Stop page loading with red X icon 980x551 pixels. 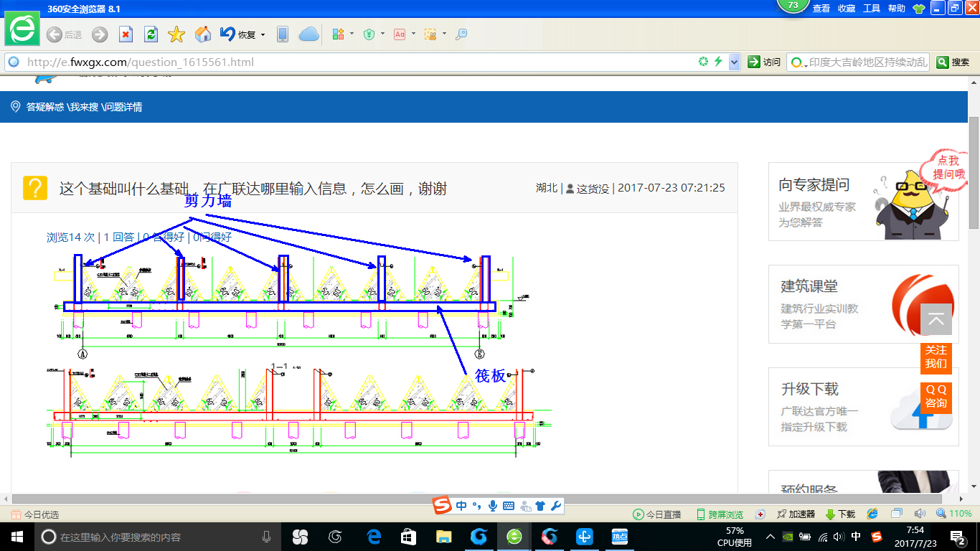[126, 34]
